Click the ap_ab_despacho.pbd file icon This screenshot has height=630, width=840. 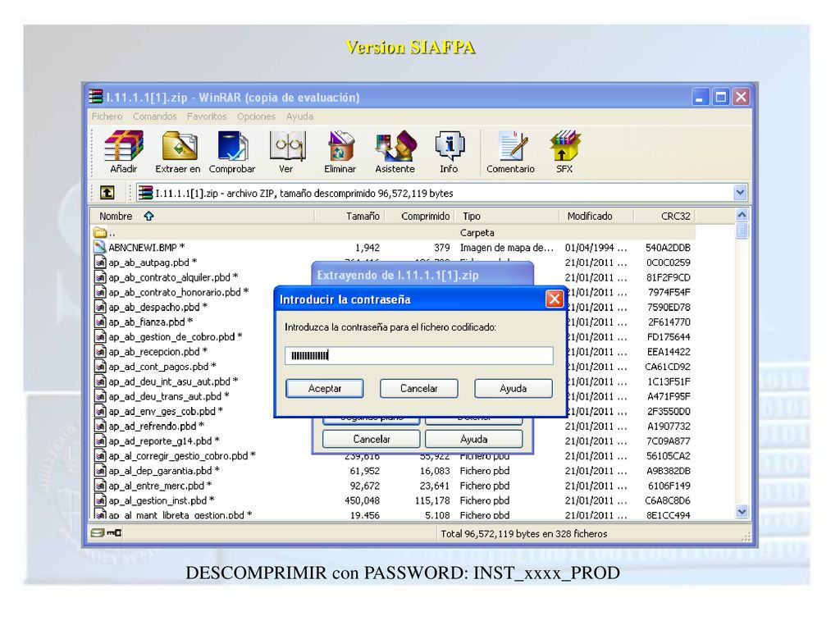pyautogui.click(x=99, y=307)
